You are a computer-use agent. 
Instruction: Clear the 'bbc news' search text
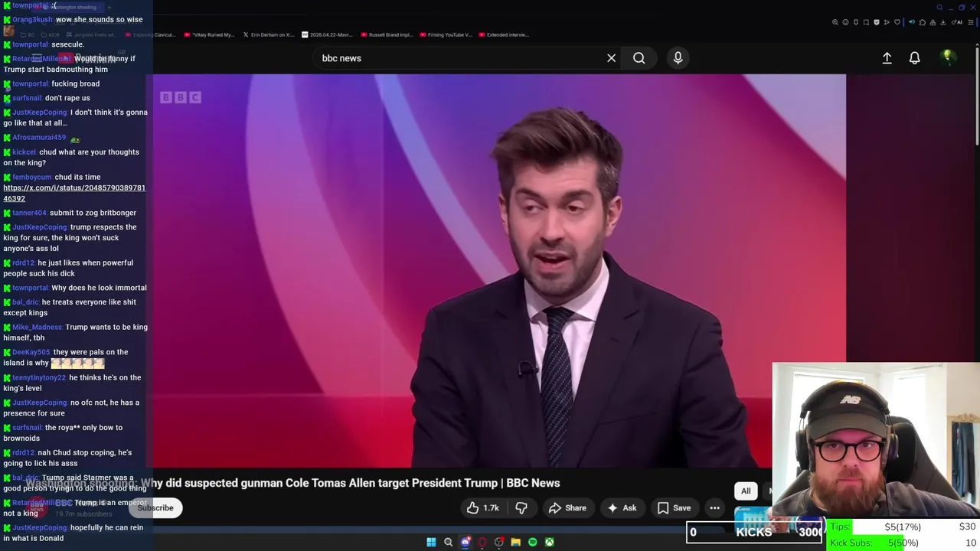(611, 58)
